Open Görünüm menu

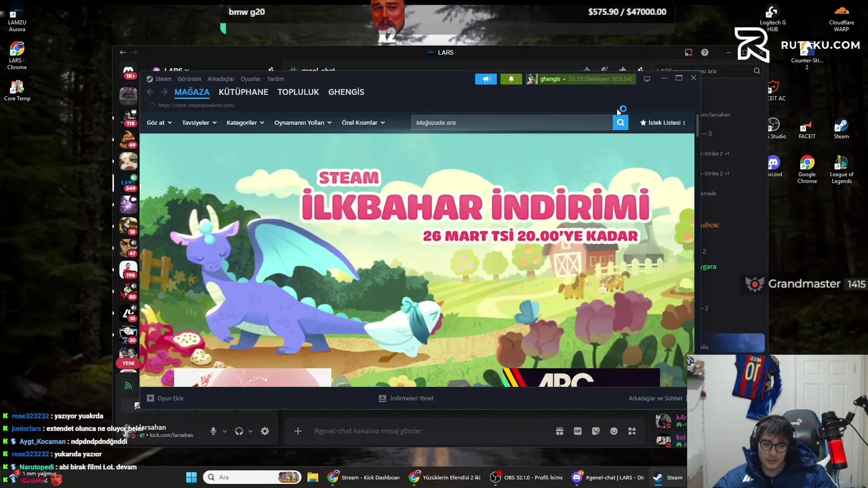click(x=189, y=79)
